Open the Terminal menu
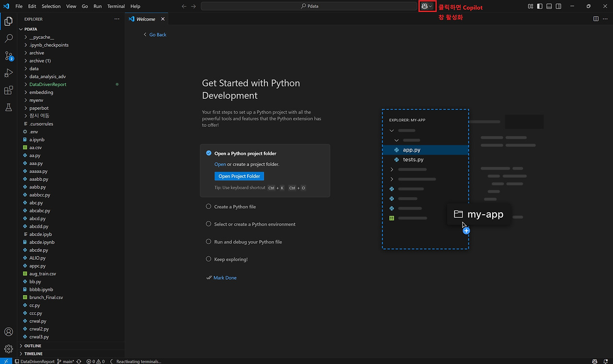This screenshot has width=613, height=364. 115,6
